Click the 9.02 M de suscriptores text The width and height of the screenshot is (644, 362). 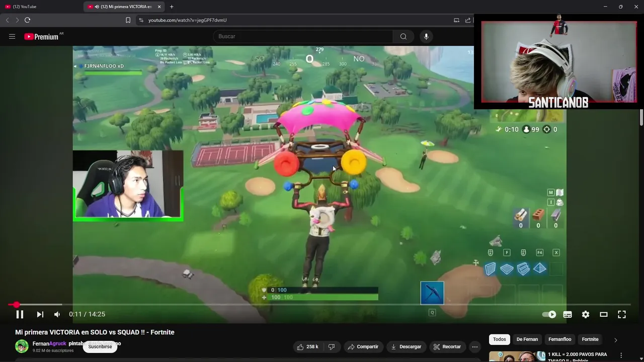point(53,350)
